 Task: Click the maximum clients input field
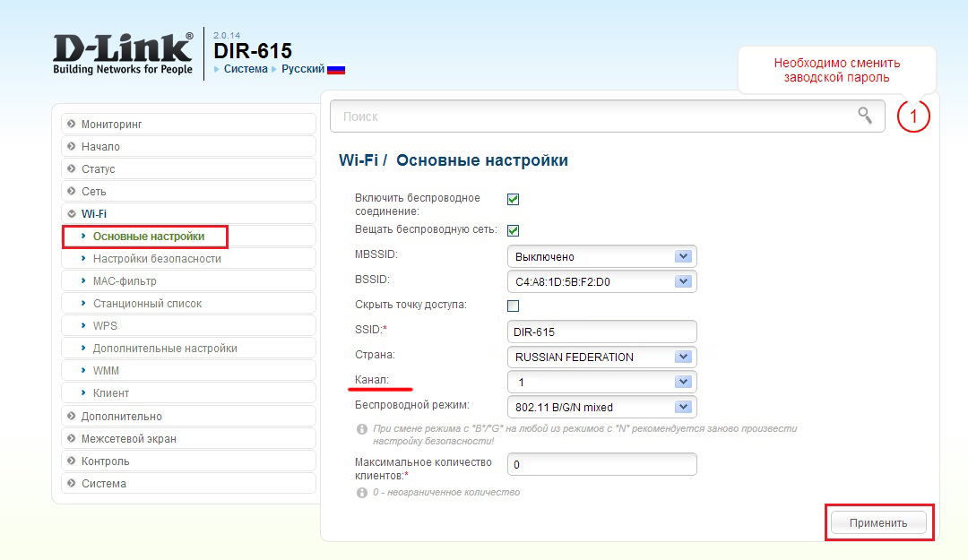[602, 464]
